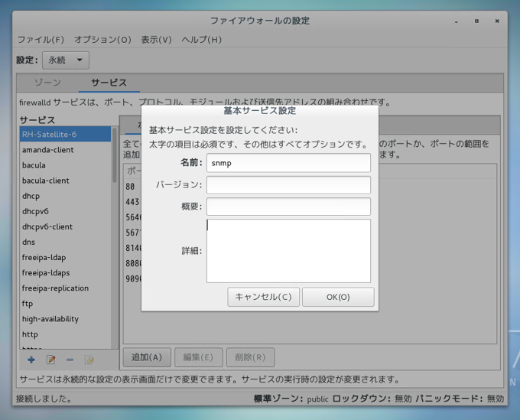This screenshot has height=420, width=520.
Task: Select freeipa-replication in service list
Action: (65, 288)
